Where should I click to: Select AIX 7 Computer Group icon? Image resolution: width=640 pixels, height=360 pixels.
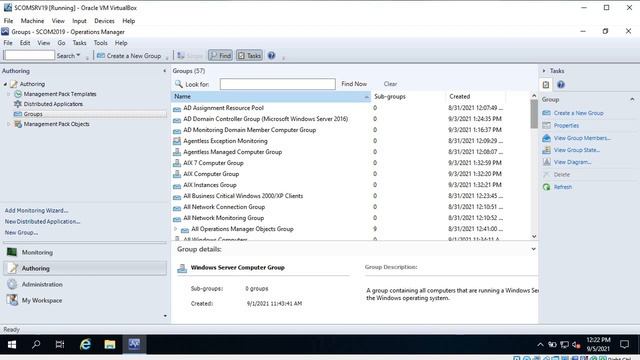(x=177, y=163)
